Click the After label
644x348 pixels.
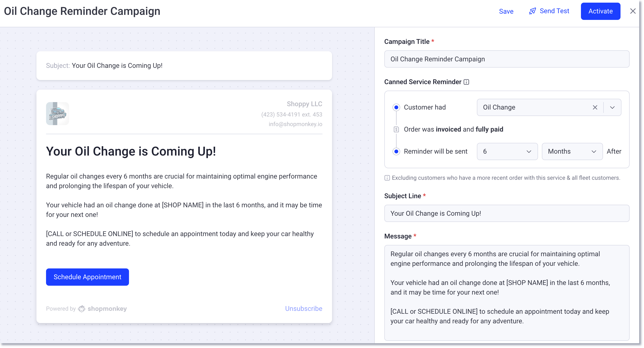pyautogui.click(x=614, y=151)
